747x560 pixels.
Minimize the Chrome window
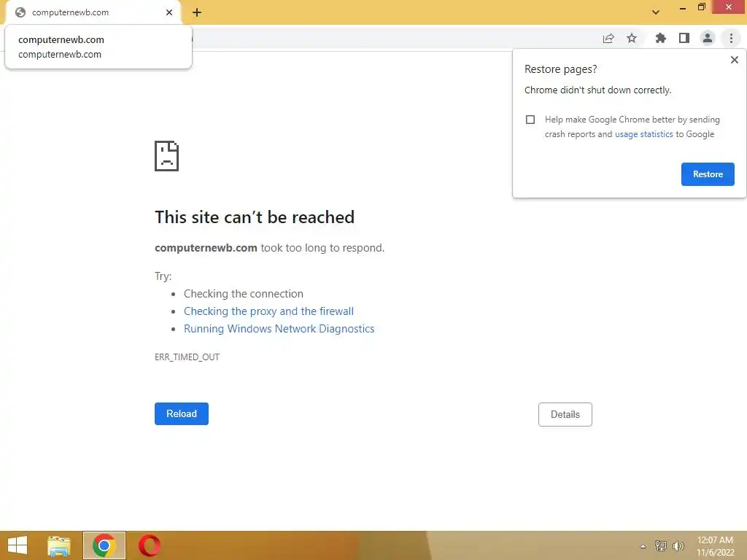coord(683,7)
